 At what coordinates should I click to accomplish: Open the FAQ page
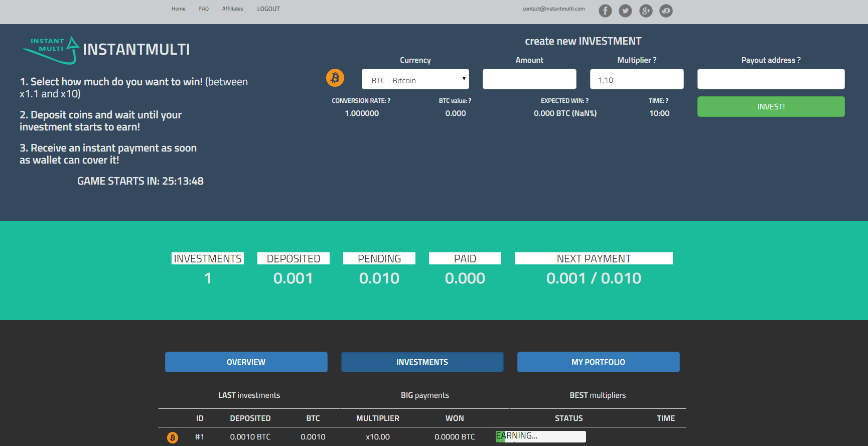point(204,9)
